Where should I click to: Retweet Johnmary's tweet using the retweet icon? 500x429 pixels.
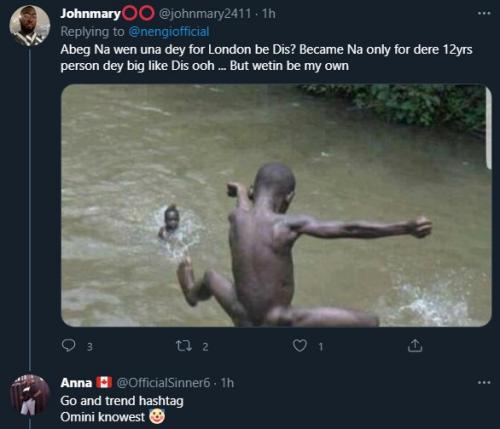click(184, 346)
